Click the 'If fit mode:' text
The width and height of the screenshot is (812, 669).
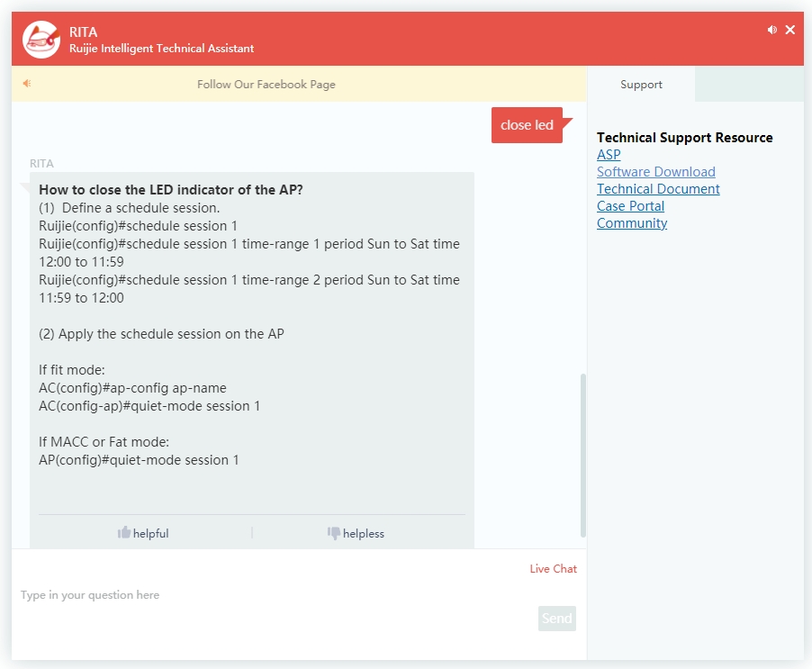coord(72,370)
